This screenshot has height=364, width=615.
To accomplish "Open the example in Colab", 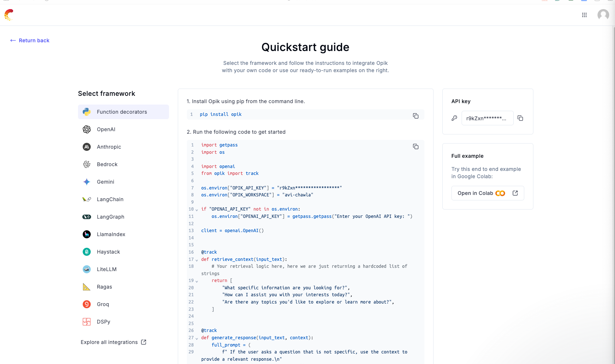I will [488, 193].
